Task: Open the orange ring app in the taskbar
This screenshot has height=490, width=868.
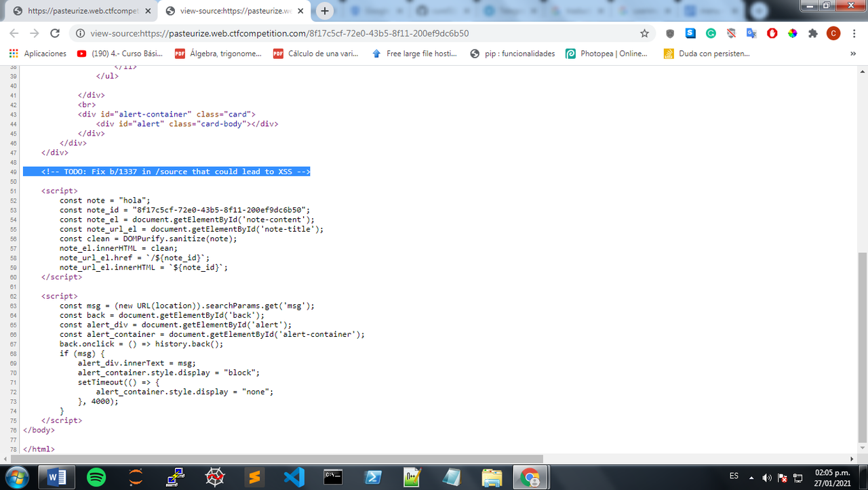Action: (136, 477)
